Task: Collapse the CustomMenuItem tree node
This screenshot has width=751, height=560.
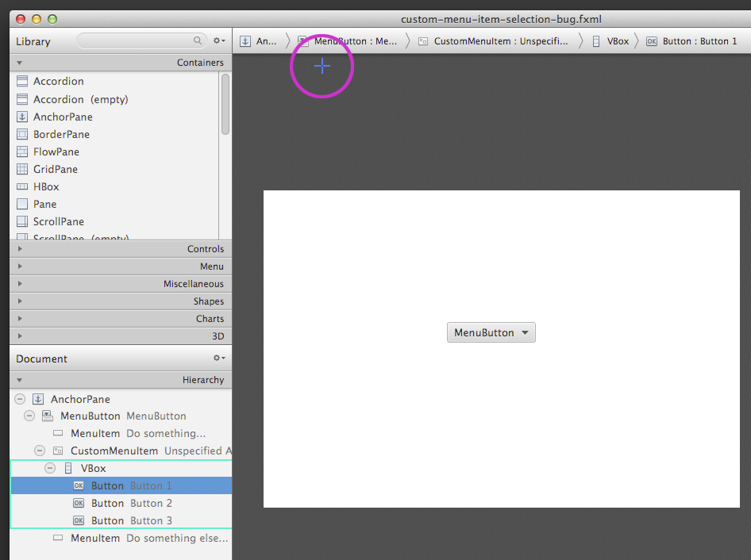Action: click(x=40, y=451)
